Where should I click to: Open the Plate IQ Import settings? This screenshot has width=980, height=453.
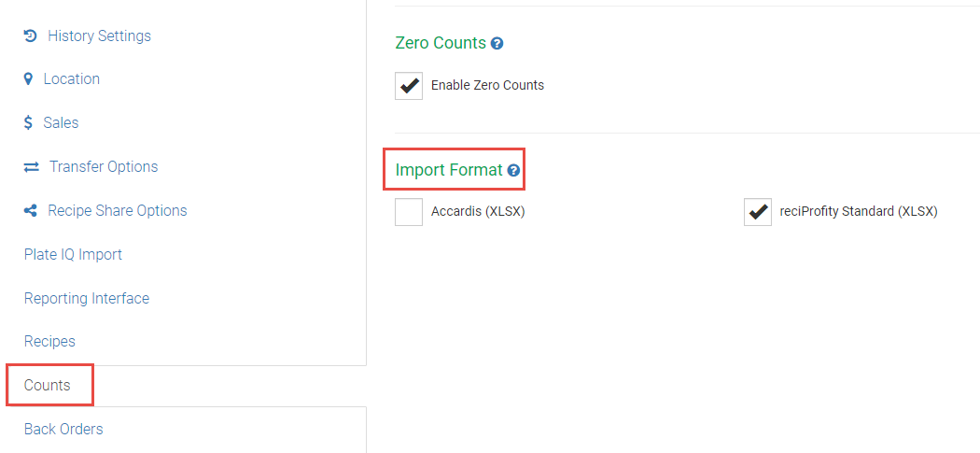73,254
